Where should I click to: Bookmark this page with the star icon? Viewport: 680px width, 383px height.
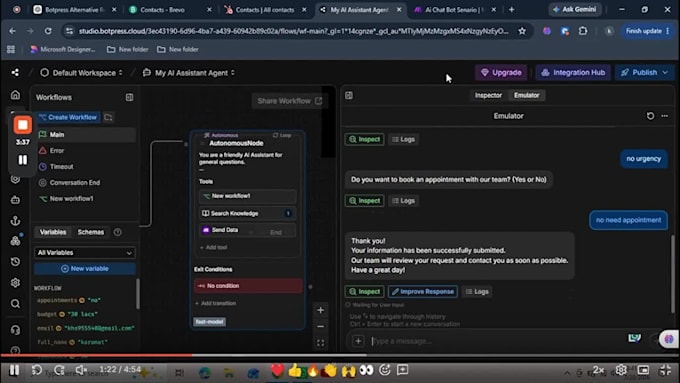(x=522, y=31)
